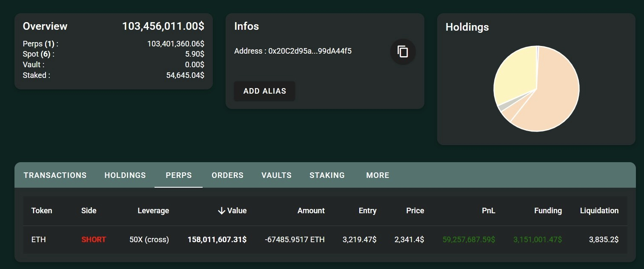Click the PnL column header
This screenshot has width=644, height=269.
[x=489, y=211]
